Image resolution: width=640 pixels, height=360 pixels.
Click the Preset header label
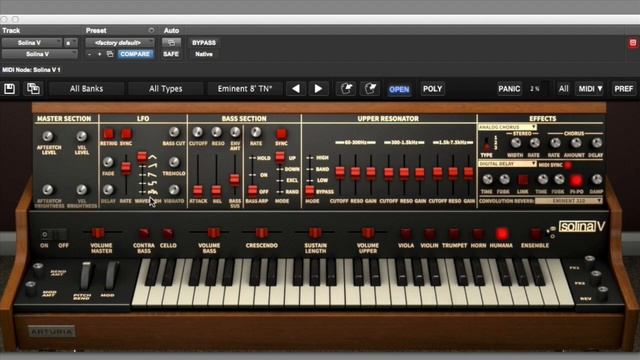point(96,31)
